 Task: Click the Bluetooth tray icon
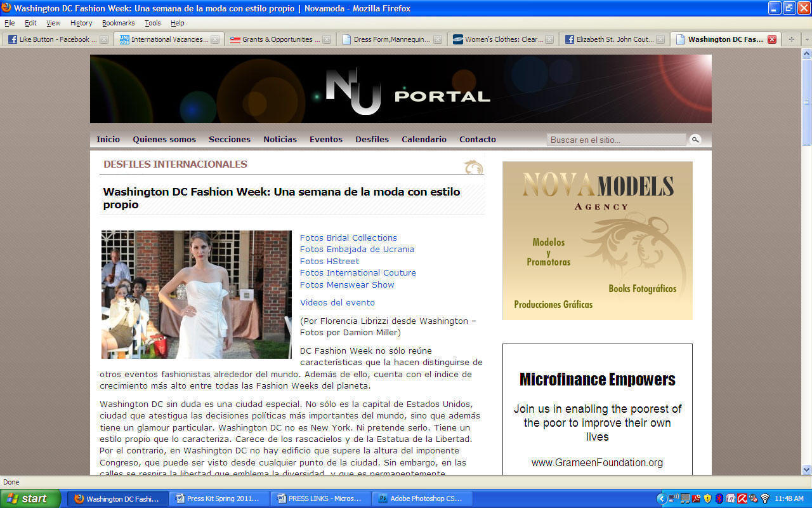(719, 498)
